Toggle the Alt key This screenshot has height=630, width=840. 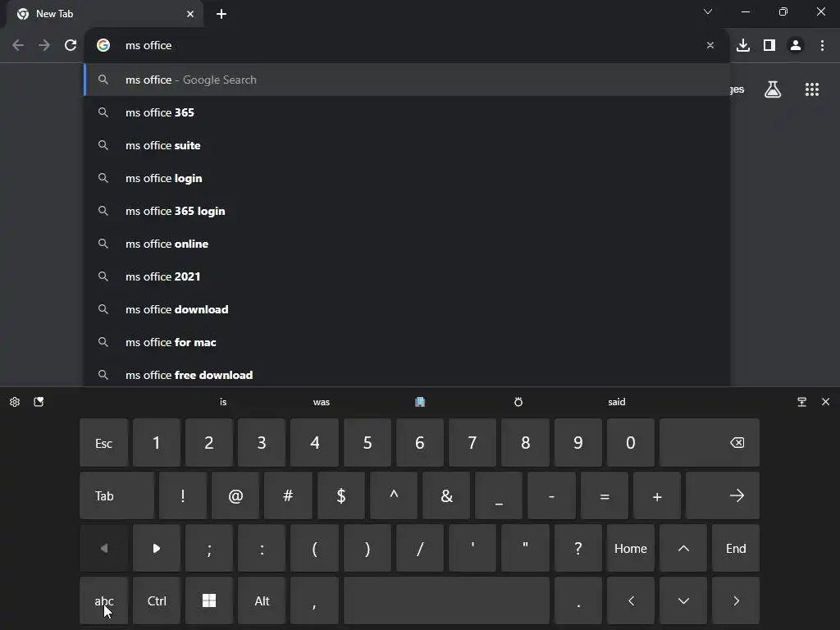click(262, 600)
